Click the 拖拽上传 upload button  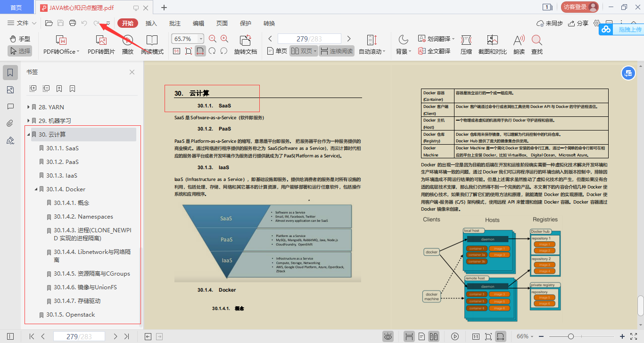(x=621, y=29)
